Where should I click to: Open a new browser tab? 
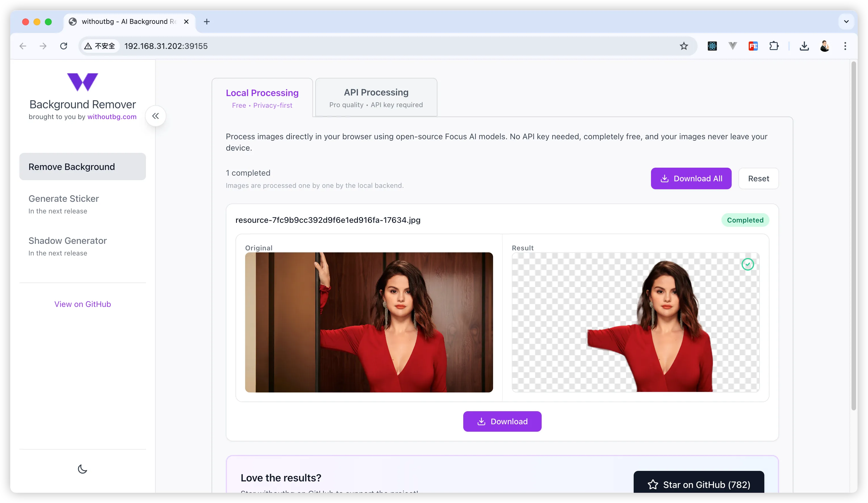click(x=207, y=22)
